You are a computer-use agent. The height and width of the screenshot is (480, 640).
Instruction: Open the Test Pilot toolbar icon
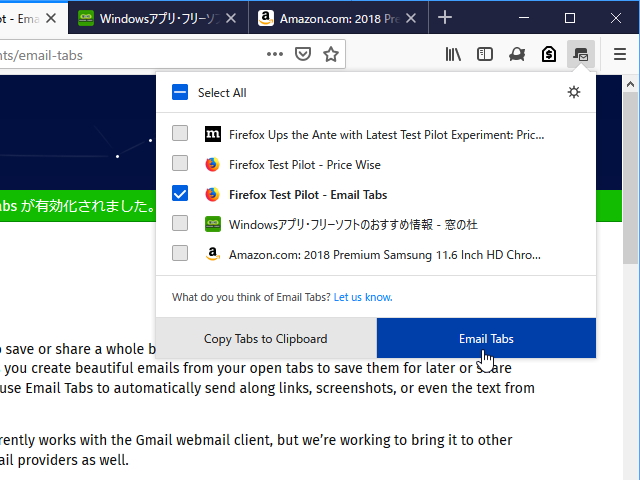(517, 54)
